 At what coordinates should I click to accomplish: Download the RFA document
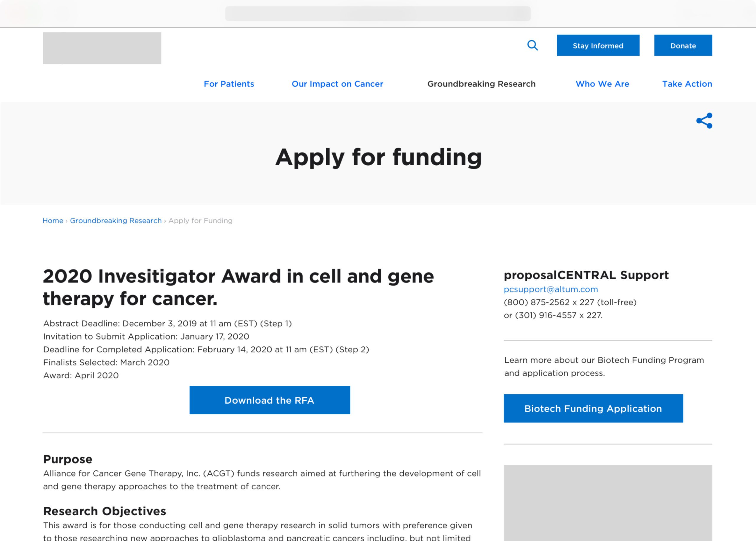click(x=270, y=400)
